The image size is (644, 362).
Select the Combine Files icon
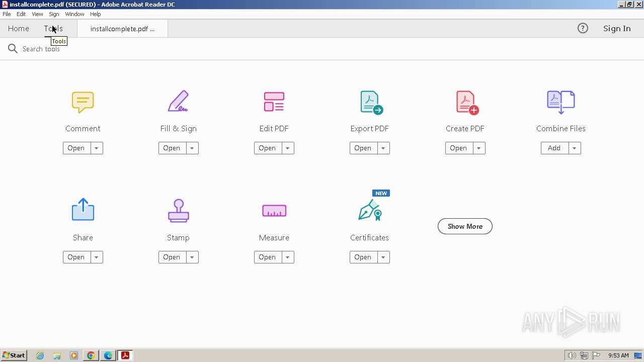coord(560,102)
